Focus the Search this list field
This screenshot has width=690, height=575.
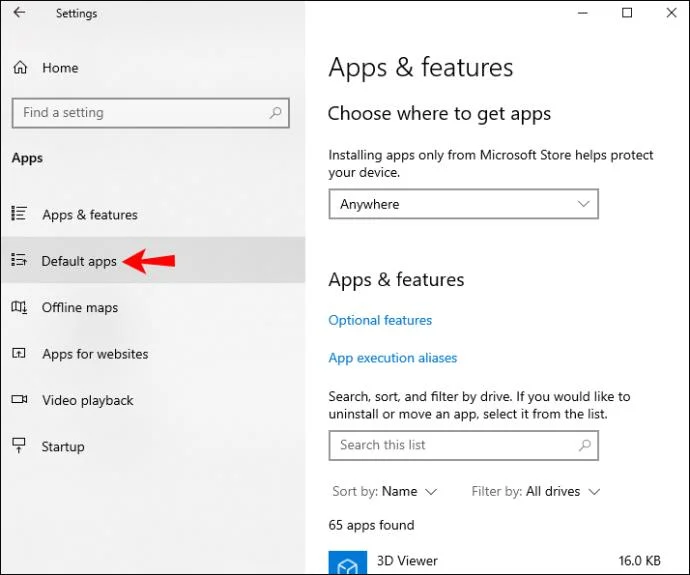463,445
